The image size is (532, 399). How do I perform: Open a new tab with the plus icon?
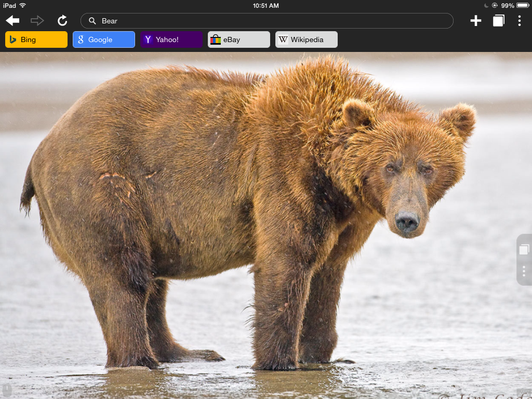[x=475, y=21]
